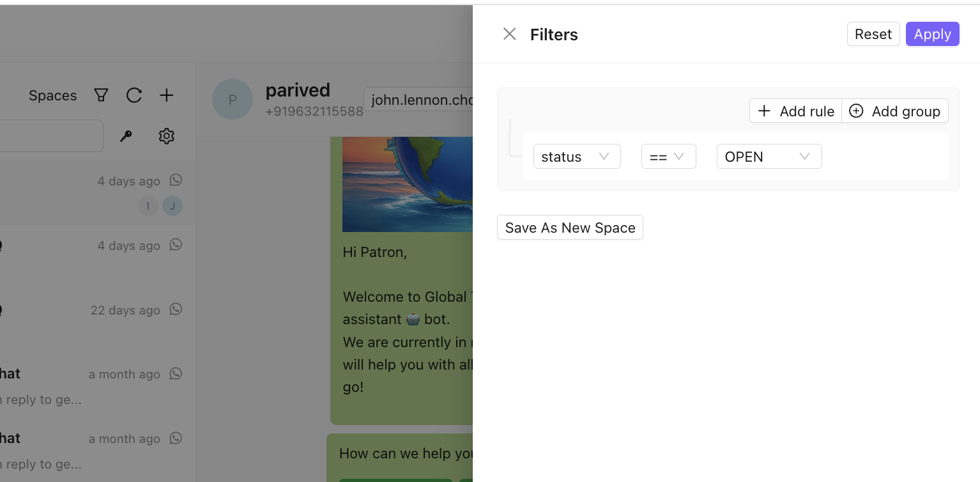Change the OPEN status value dropdown
Viewport: 980px width, 482px height.
pyautogui.click(x=769, y=156)
